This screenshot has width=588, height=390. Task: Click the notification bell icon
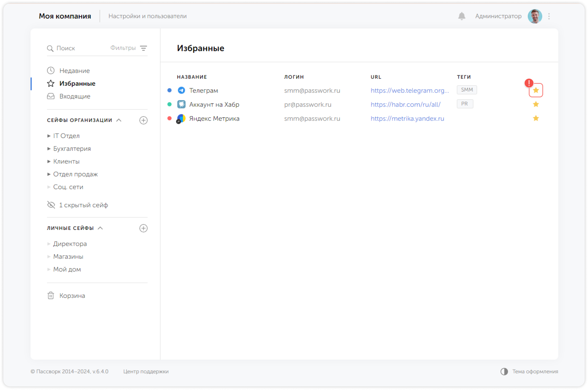461,16
